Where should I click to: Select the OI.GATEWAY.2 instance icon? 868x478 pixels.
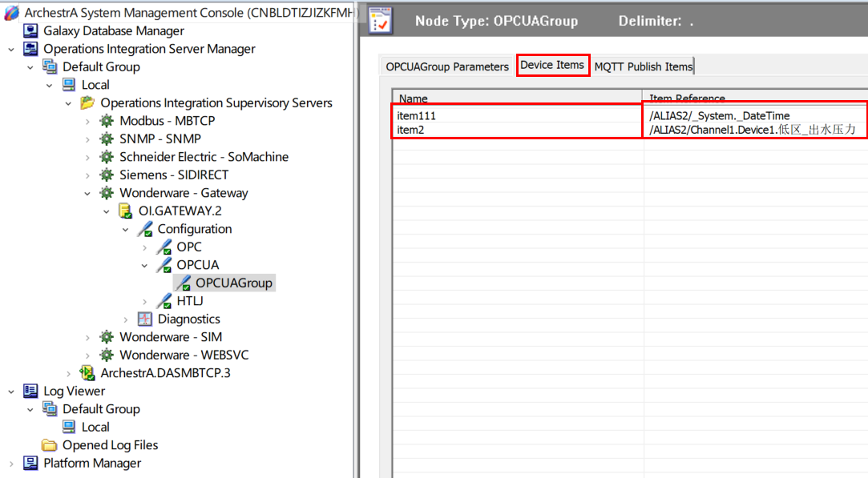coord(126,211)
